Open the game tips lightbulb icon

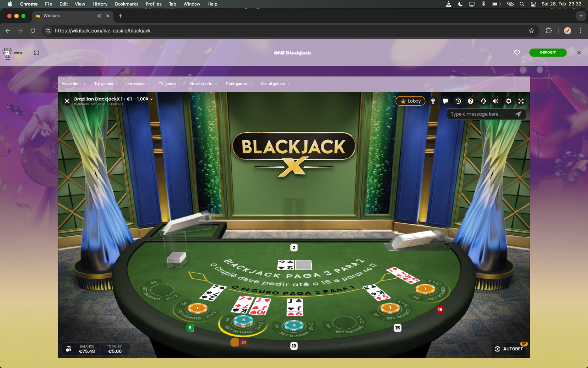(x=433, y=101)
